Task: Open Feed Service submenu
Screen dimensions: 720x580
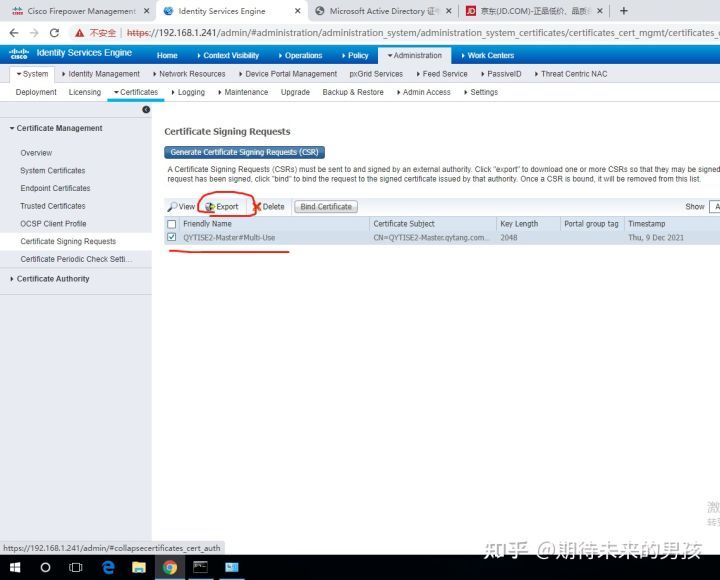Action: (442, 74)
